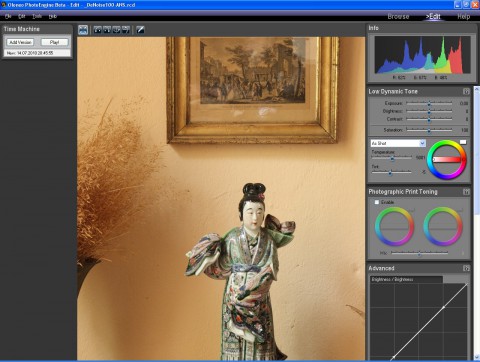Click the white balance color wheel

[x=447, y=160]
